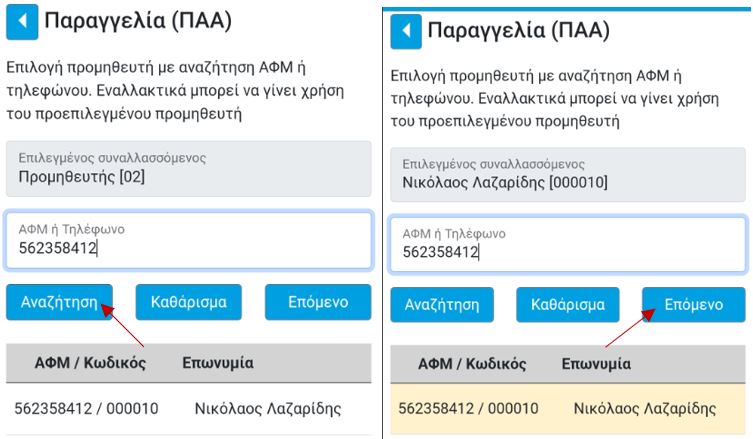Click the Αναζήτηση button beside the Προμηθευτής [02] form

[x=59, y=302]
